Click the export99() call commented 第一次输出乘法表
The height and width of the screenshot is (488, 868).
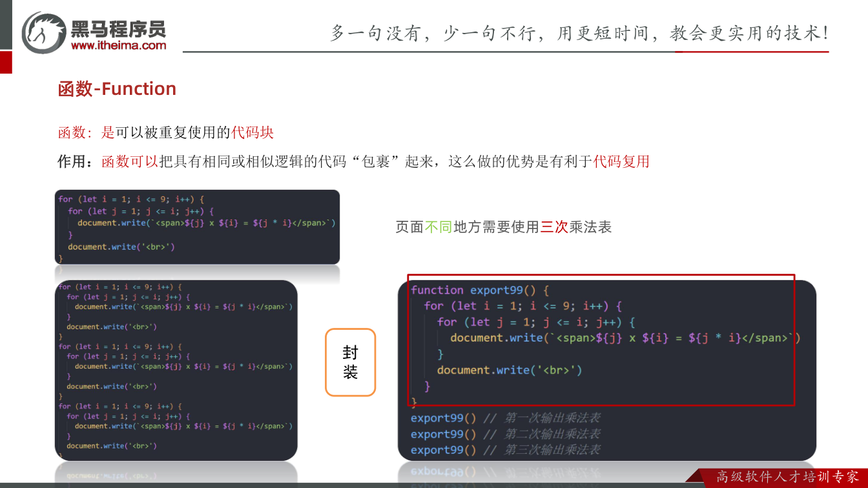pos(506,418)
